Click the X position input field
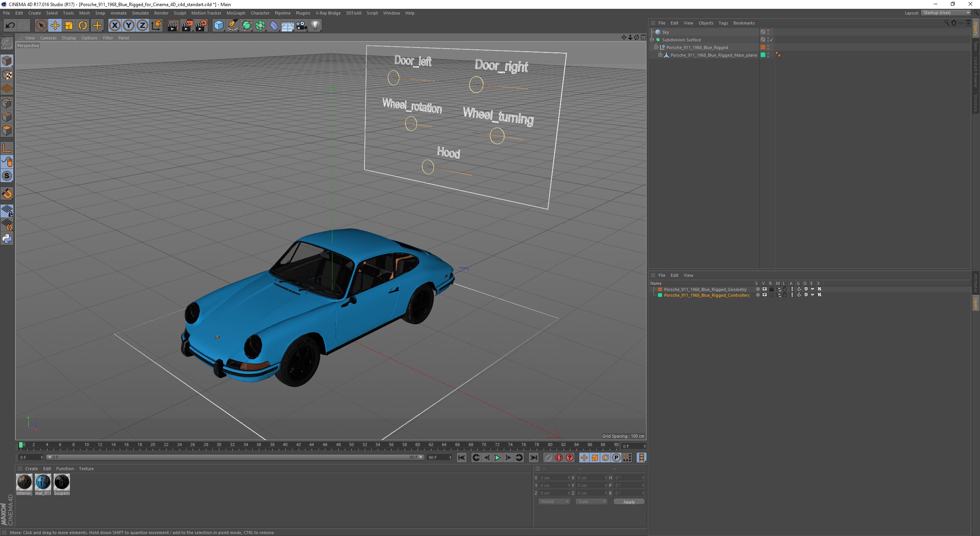This screenshot has width=980, height=536. pos(555,478)
